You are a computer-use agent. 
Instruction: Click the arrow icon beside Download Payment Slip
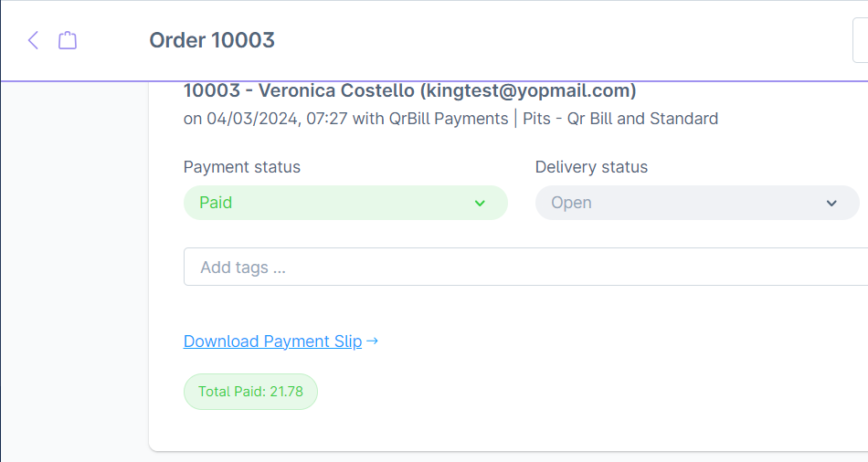point(372,341)
